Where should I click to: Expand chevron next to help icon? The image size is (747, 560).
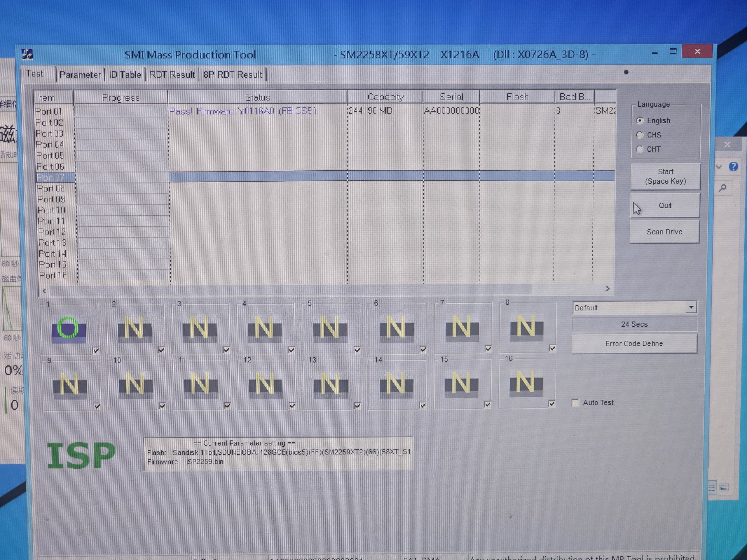719,167
